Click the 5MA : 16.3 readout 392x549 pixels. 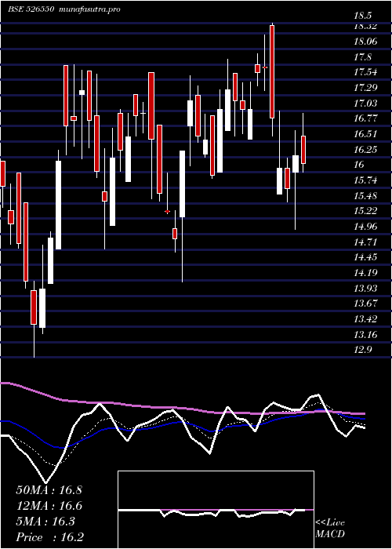45,522
